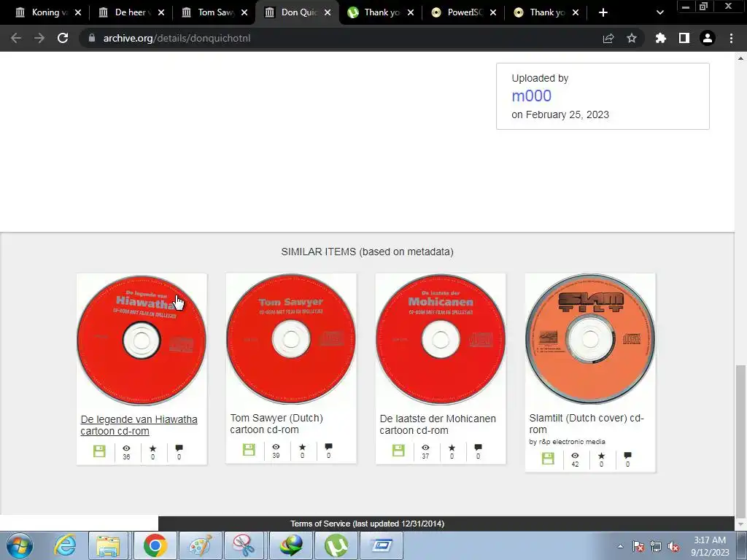
Task: Open a new browser tab
Action: pos(603,12)
